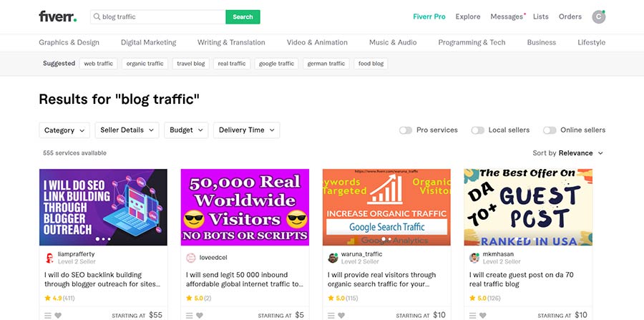This screenshot has height=320, width=644.
Task: Click the green Search button
Action: [x=243, y=17]
